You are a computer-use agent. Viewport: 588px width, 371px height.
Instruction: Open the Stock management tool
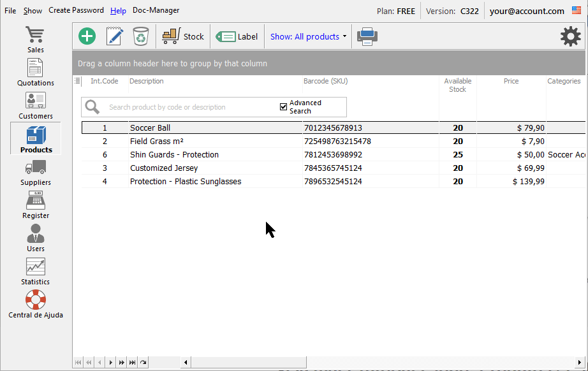click(x=183, y=36)
